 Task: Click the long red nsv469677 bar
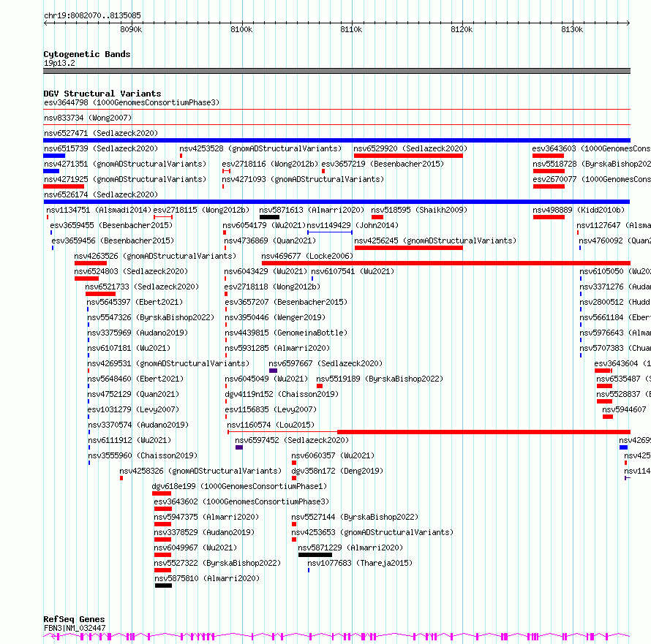coord(446,263)
